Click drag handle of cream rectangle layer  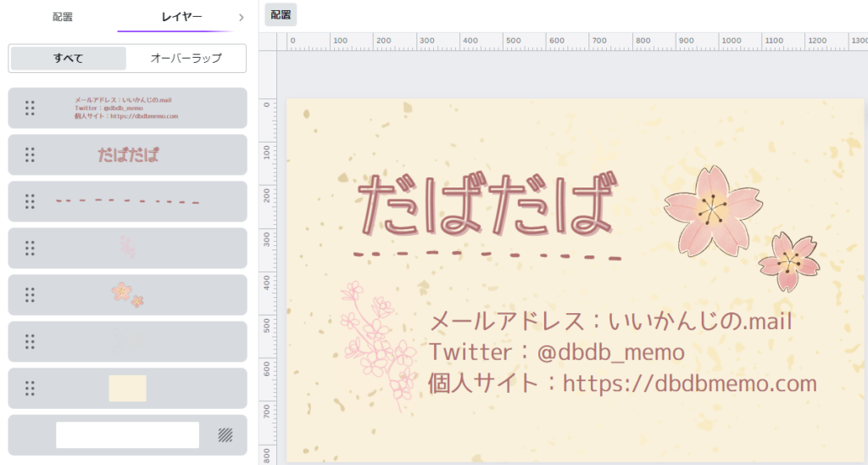[30, 388]
